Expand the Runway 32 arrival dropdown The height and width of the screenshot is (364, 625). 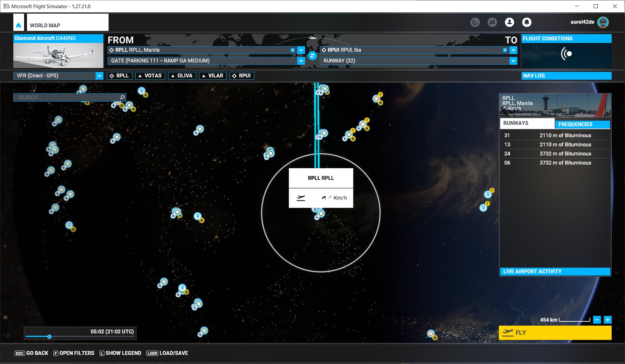(x=513, y=61)
